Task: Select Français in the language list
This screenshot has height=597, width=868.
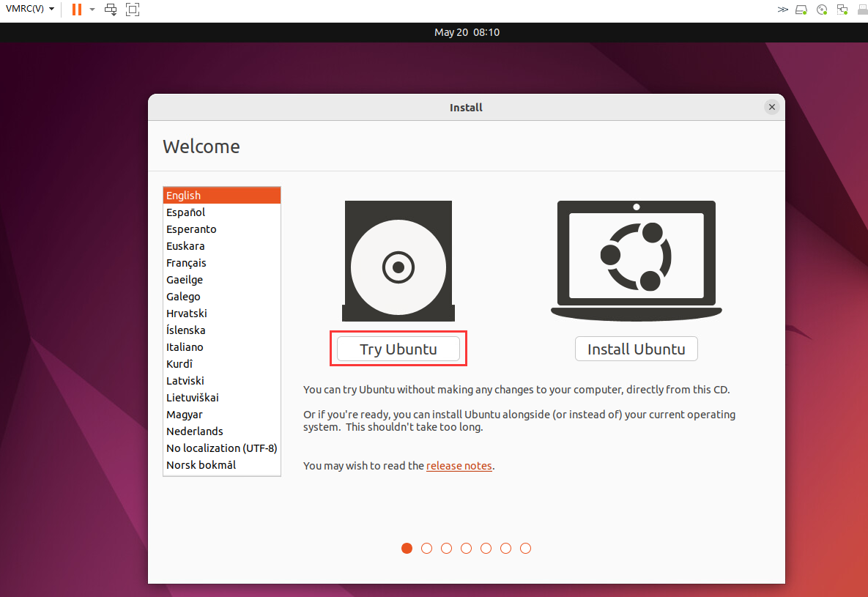Action: pos(222,263)
